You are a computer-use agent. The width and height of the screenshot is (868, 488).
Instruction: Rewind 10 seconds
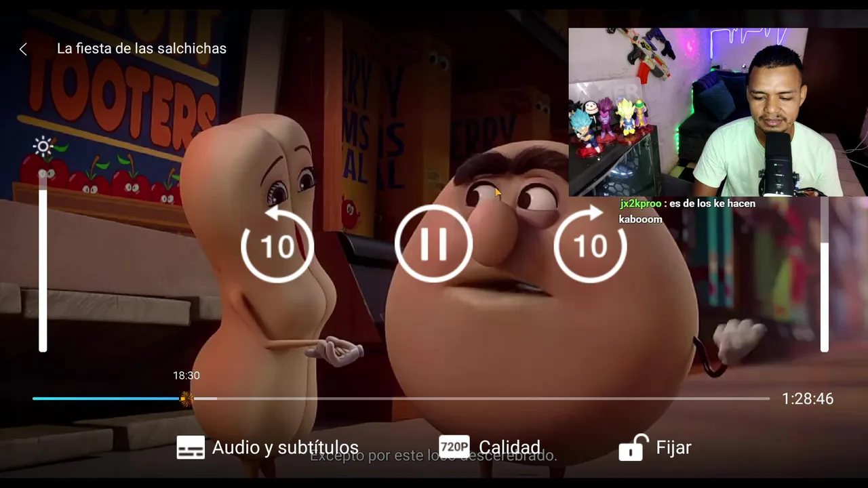click(277, 244)
